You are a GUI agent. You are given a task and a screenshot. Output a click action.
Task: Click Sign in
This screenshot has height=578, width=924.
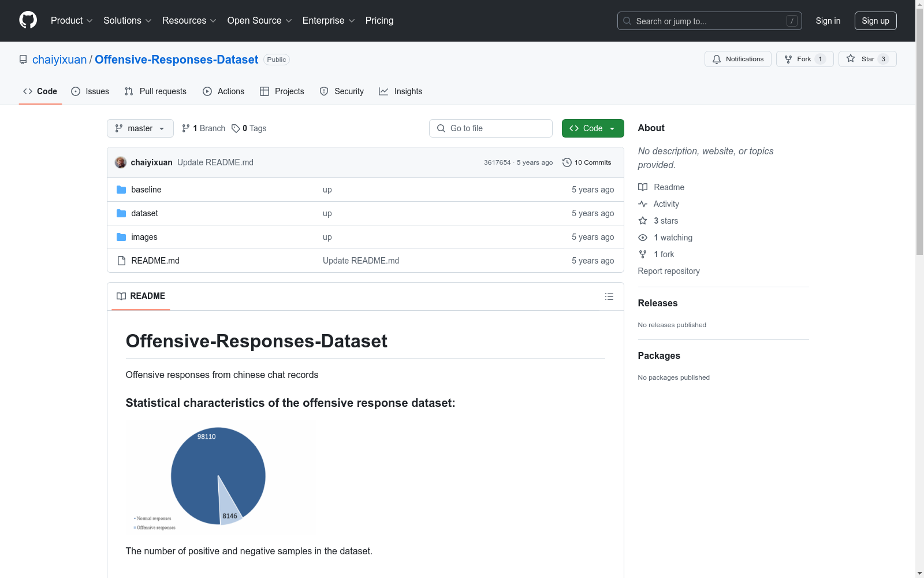[828, 21]
